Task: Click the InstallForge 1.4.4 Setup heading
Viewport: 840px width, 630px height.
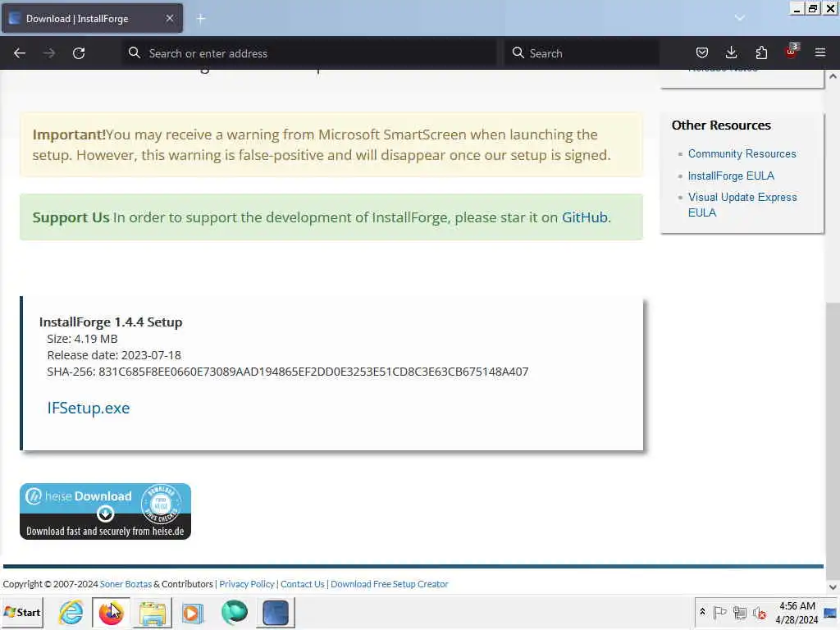Action: point(111,322)
